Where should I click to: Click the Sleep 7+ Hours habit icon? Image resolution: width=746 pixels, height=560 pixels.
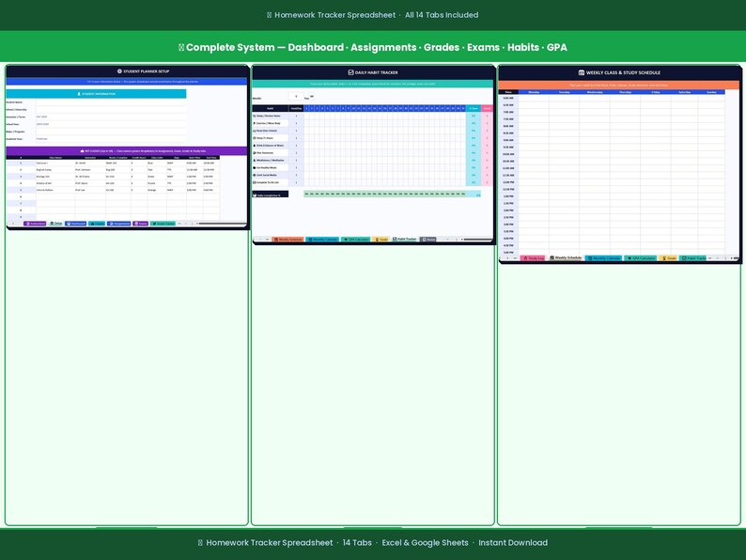254,138
